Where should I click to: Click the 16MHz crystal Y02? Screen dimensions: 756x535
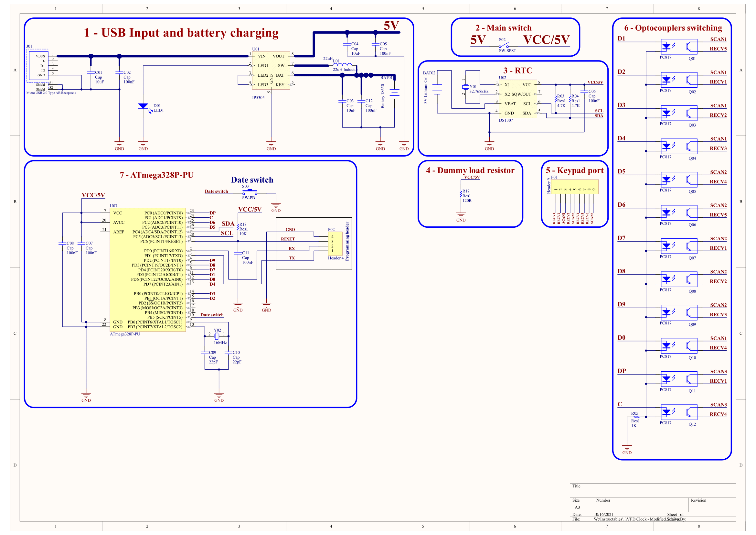pos(216,336)
